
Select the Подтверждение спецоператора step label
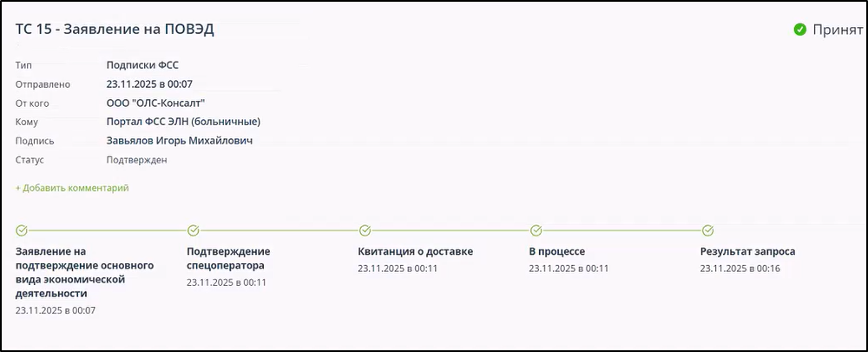[x=228, y=258]
